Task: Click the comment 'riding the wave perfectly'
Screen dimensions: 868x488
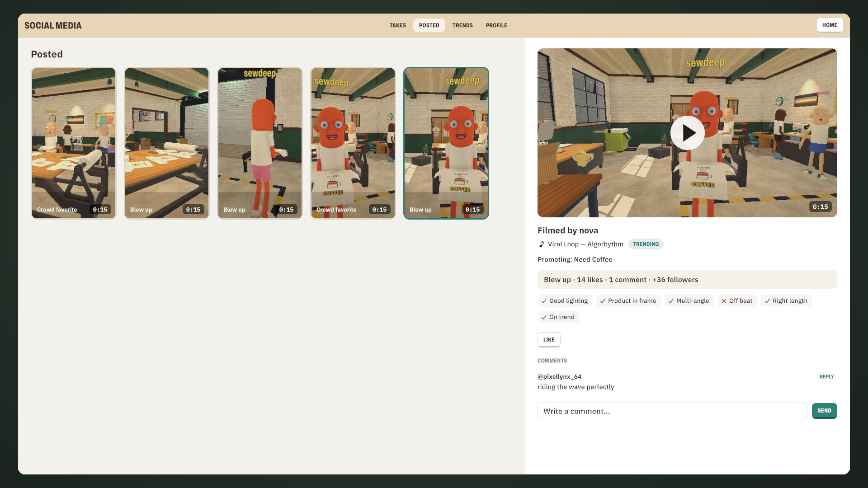Action: (x=576, y=387)
